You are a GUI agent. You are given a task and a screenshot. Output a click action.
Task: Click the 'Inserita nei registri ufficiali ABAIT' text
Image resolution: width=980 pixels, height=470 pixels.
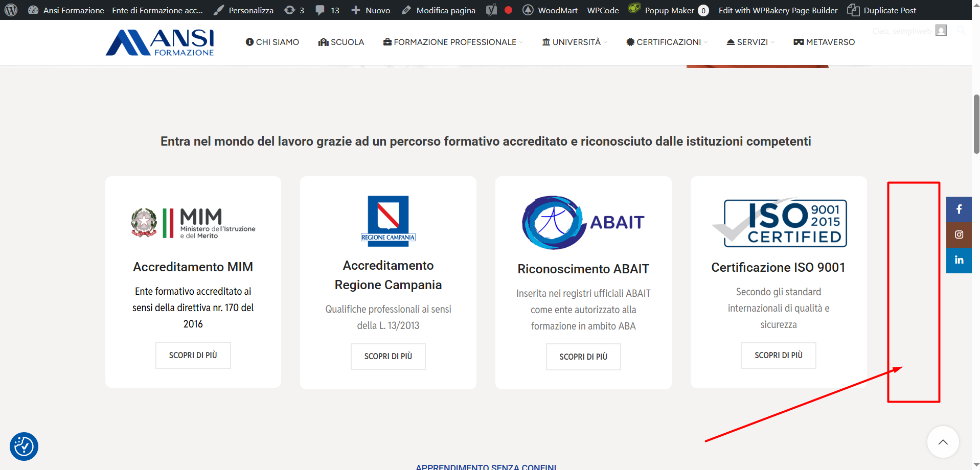[x=583, y=310]
